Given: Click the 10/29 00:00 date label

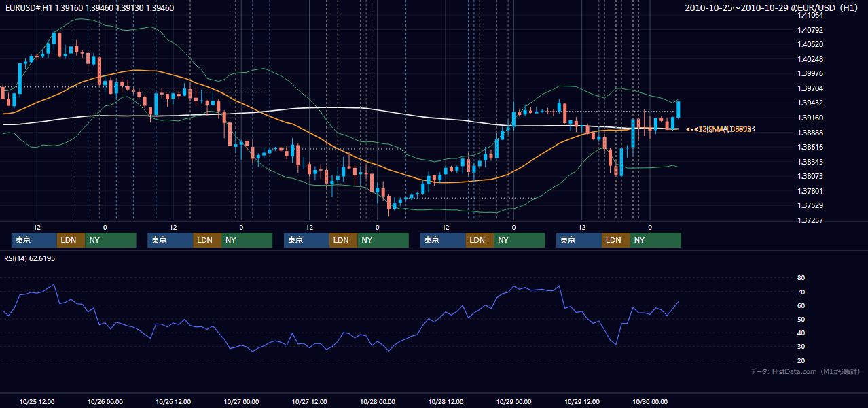Looking at the screenshot, I should point(513,401).
